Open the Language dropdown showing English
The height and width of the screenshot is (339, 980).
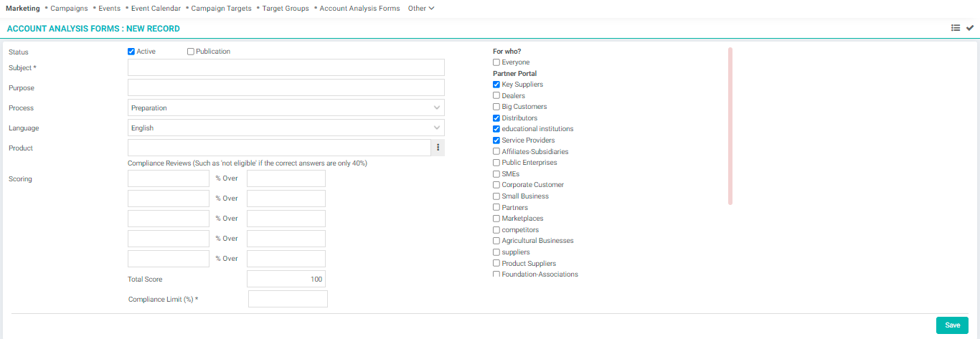[x=286, y=128]
